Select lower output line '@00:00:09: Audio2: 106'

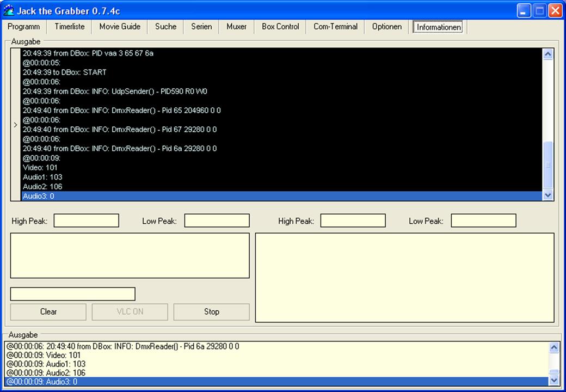pos(277,373)
